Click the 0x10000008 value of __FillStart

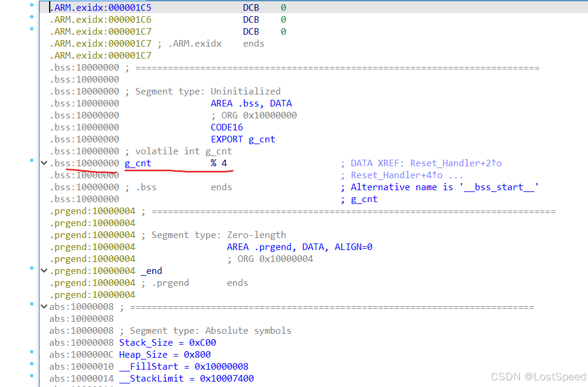[x=222, y=367]
